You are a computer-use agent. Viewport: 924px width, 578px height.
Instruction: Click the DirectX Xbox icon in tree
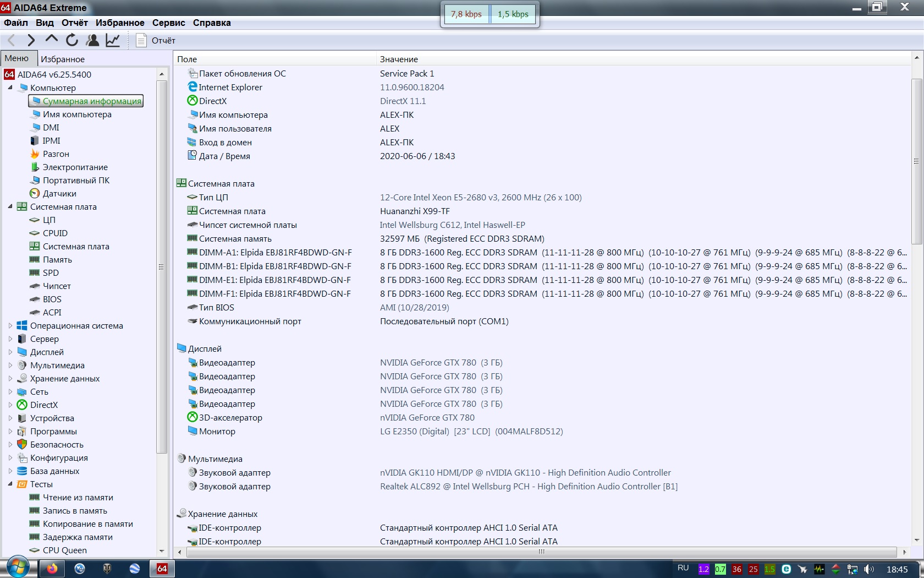click(22, 405)
